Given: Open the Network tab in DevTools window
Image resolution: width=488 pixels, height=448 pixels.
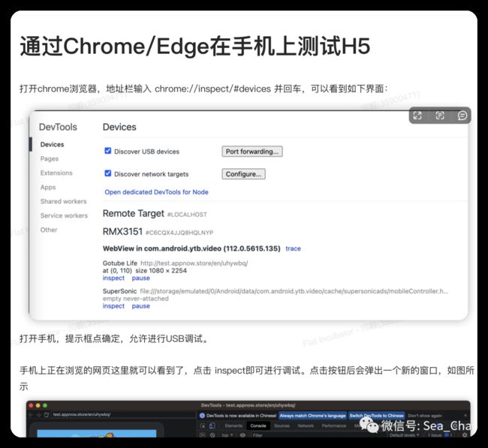Looking at the screenshot, I should [x=306, y=426].
